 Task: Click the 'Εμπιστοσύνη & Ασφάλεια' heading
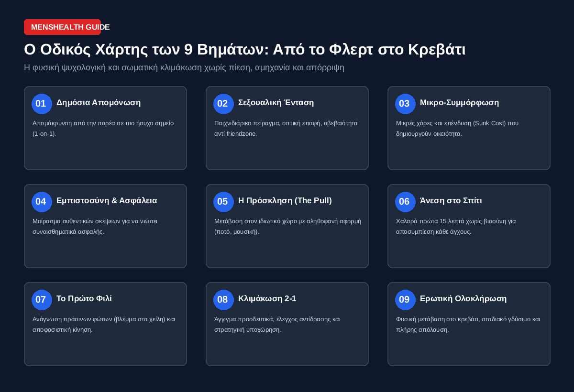pos(107,201)
